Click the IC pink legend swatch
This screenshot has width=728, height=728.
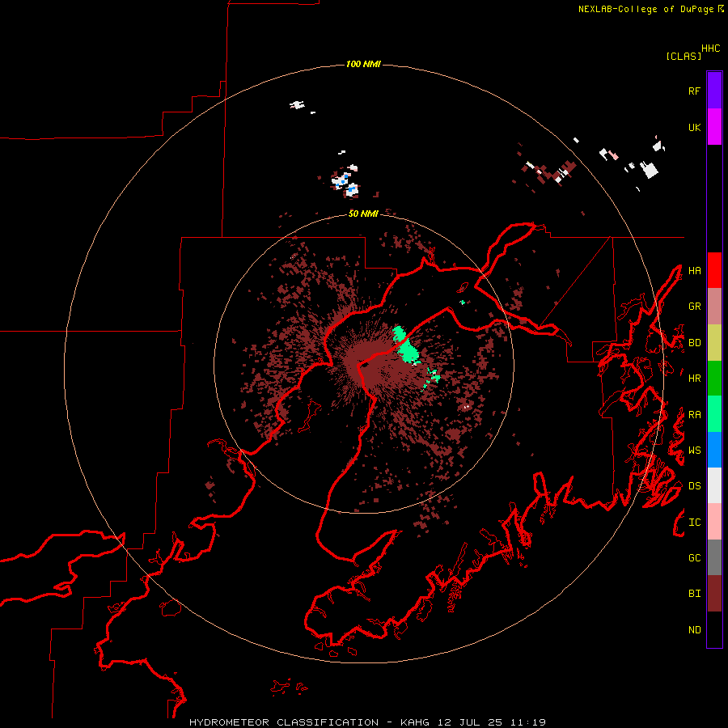coord(714,522)
